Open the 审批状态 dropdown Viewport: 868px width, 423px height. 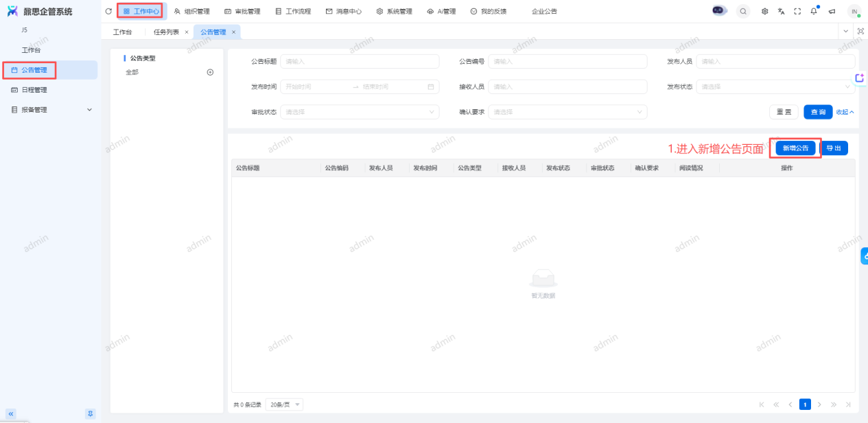tap(360, 112)
